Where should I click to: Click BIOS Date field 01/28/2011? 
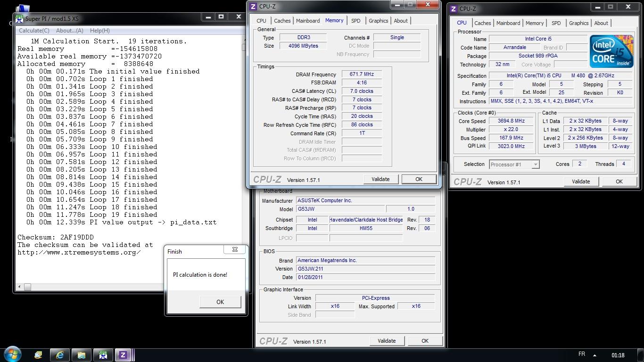(x=365, y=278)
